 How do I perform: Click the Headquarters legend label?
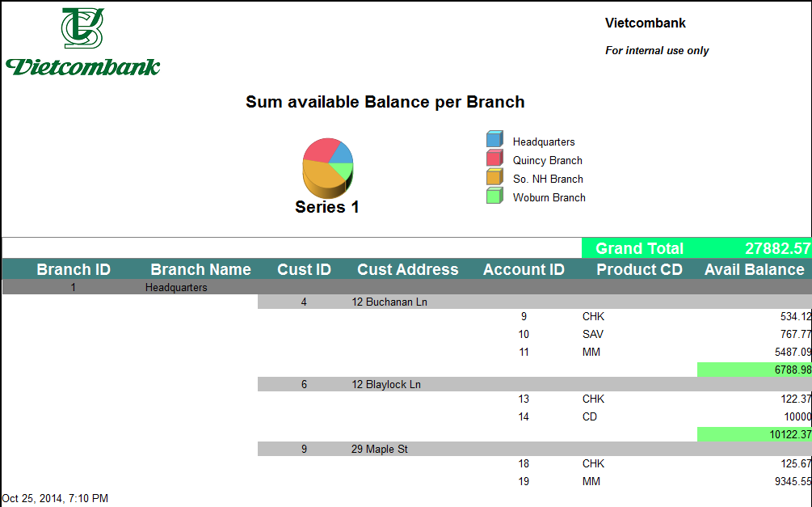point(544,142)
